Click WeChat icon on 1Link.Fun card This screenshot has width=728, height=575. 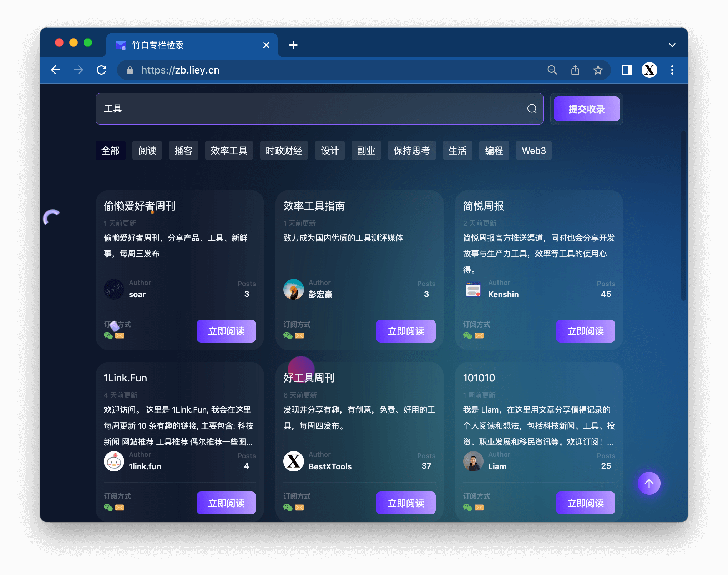pos(108,507)
